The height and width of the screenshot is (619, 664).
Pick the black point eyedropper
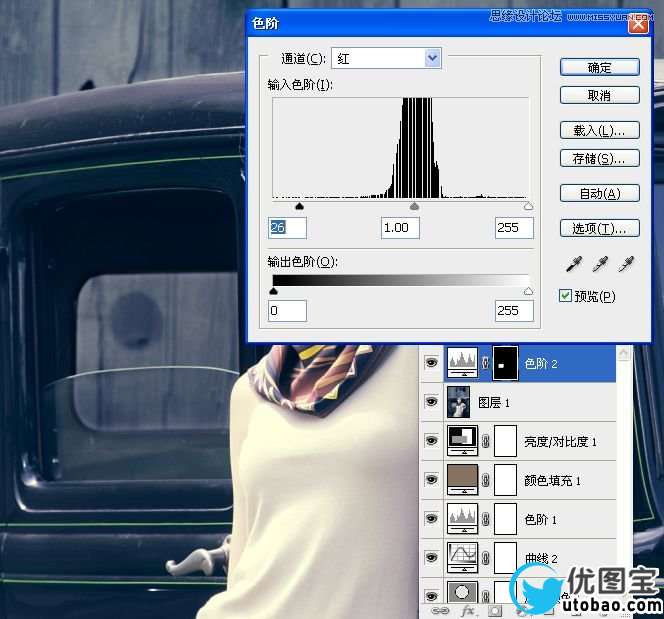574,265
